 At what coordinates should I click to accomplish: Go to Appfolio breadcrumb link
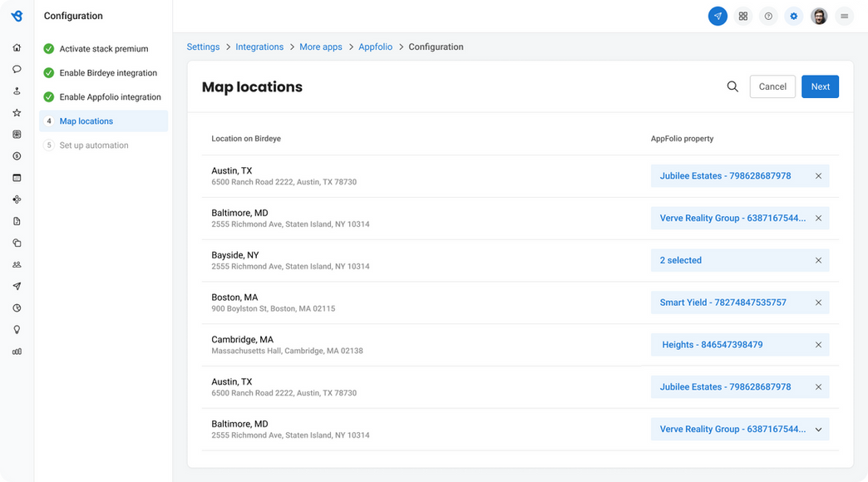click(x=375, y=47)
